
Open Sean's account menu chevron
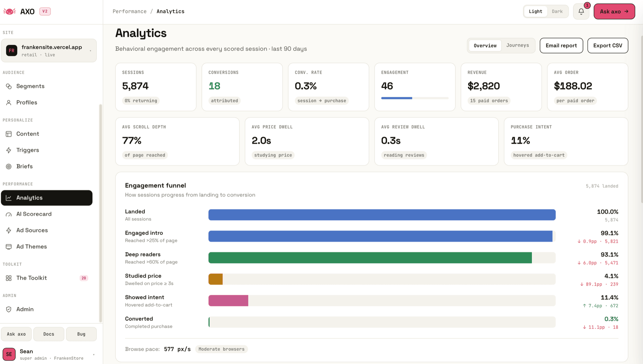tap(94, 355)
